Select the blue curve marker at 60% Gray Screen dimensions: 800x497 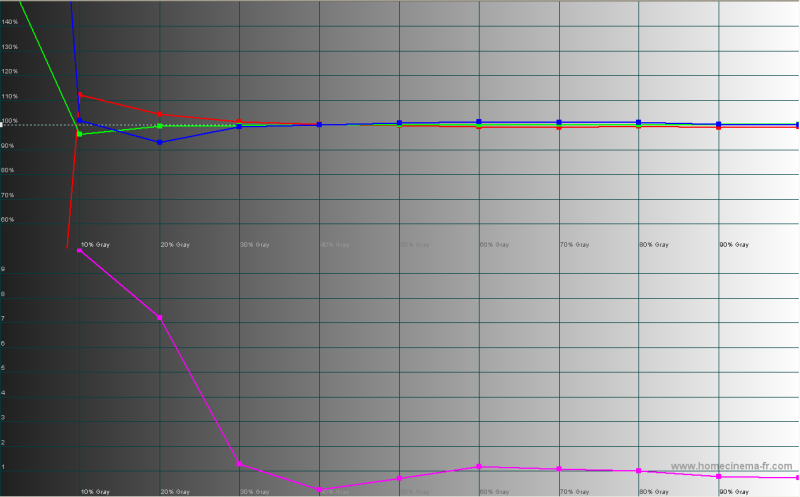click(479, 121)
